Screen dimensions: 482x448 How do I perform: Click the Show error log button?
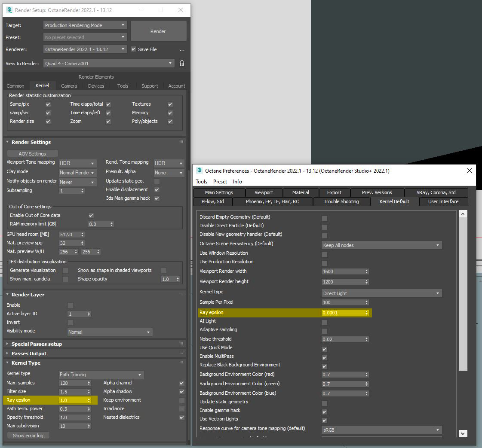[28, 436]
